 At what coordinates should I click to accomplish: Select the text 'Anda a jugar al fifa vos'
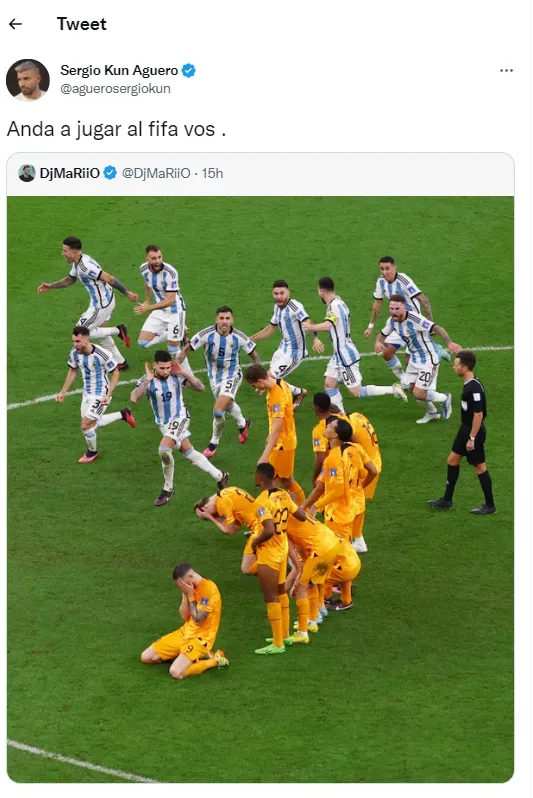tap(111, 129)
